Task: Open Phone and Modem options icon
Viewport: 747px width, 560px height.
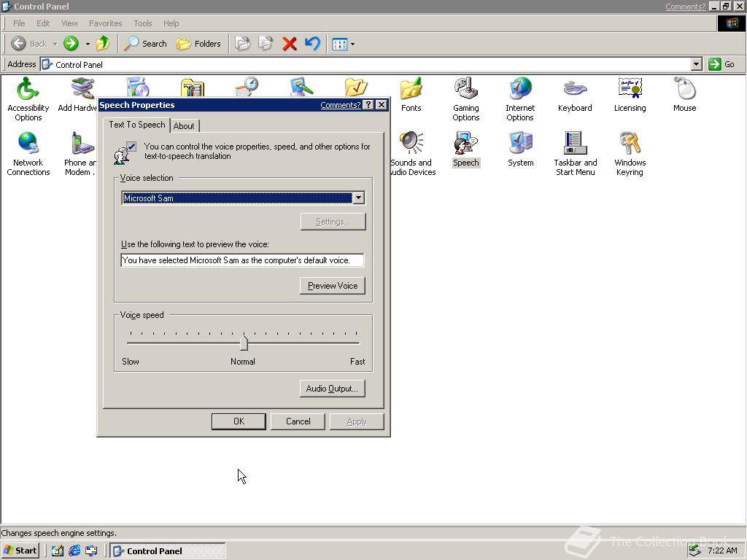Action: [80, 154]
